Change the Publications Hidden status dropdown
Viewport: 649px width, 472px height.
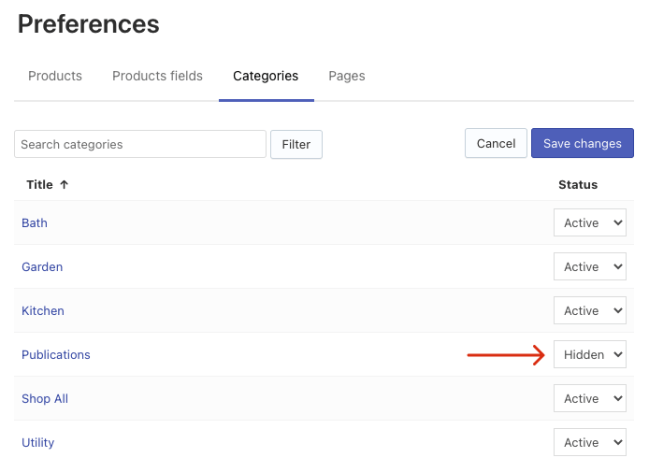coord(590,355)
